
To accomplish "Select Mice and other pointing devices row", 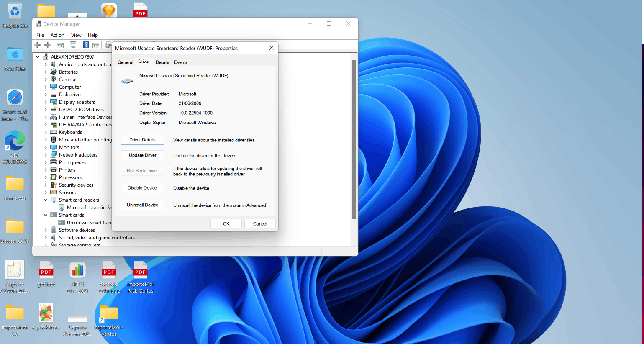I will coord(81,140).
